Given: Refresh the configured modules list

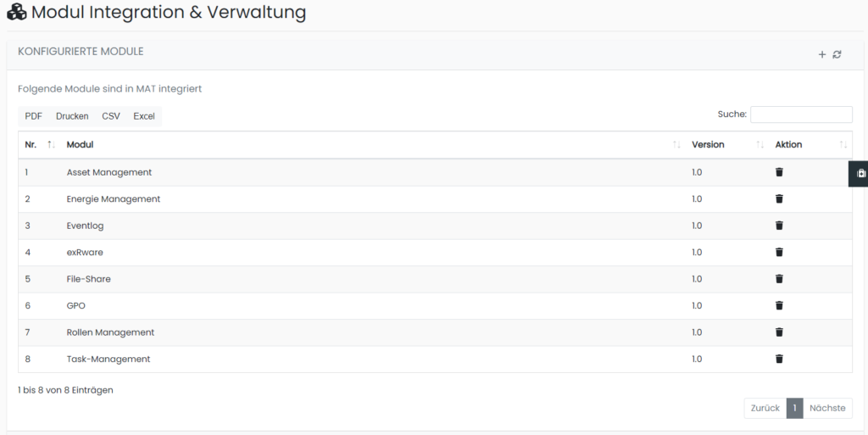Looking at the screenshot, I should point(837,54).
